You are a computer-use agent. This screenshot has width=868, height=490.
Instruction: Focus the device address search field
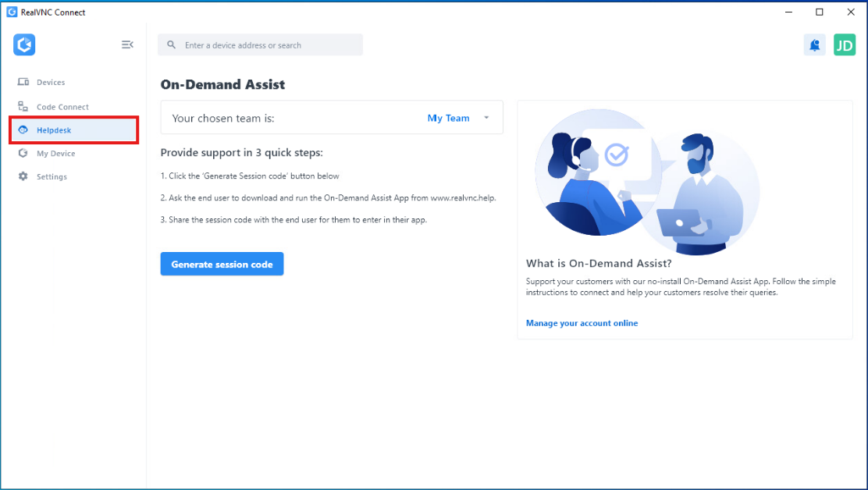[260, 44]
